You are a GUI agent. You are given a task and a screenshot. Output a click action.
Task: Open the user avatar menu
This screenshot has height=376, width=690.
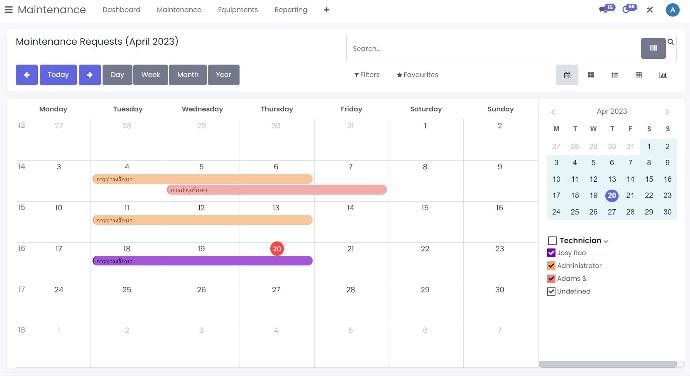coord(672,10)
